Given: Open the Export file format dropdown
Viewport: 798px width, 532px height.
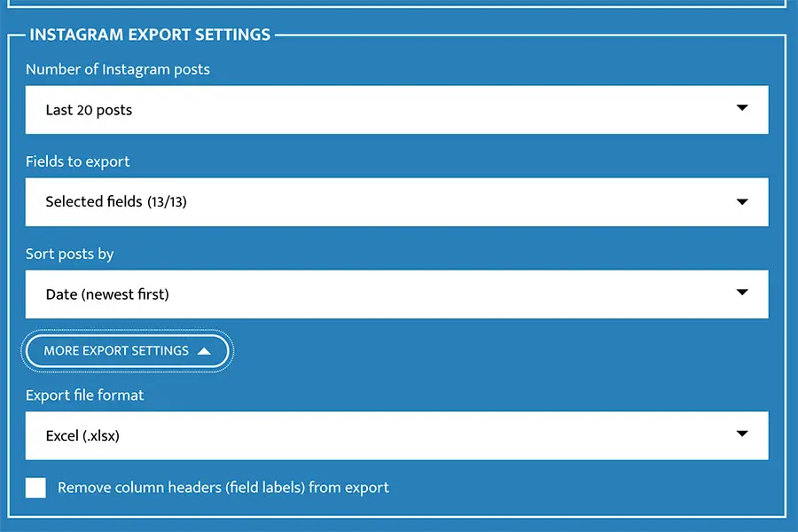Looking at the screenshot, I should click(397, 435).
